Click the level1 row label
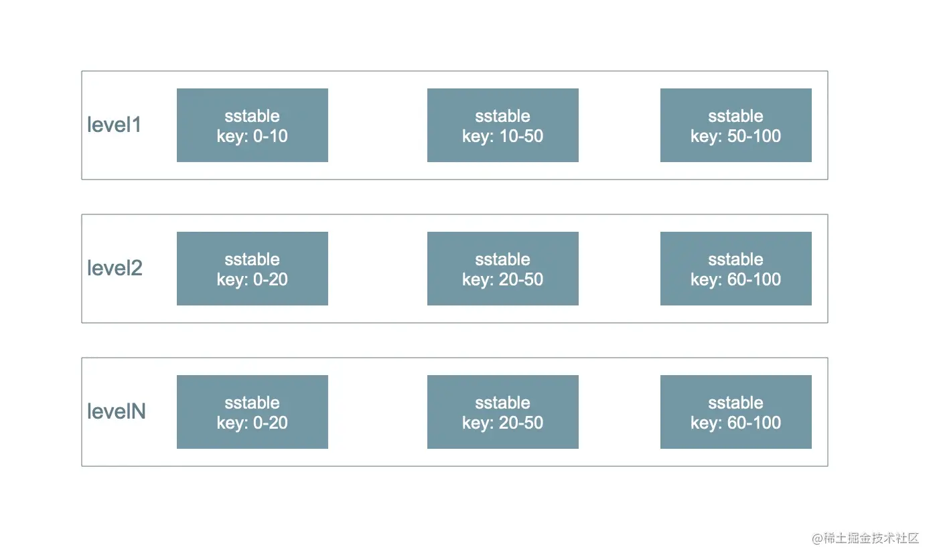This screenshot has width=935, height=560. (x=115, y=125)
